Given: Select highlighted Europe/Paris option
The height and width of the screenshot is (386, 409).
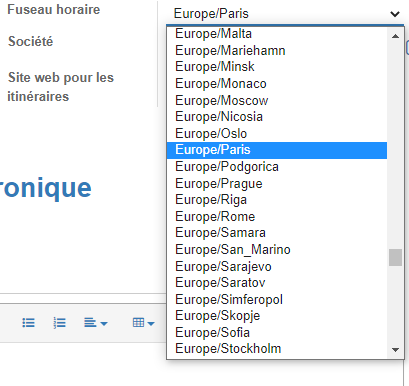Looking at the screenshot, I should coord(277,150).
